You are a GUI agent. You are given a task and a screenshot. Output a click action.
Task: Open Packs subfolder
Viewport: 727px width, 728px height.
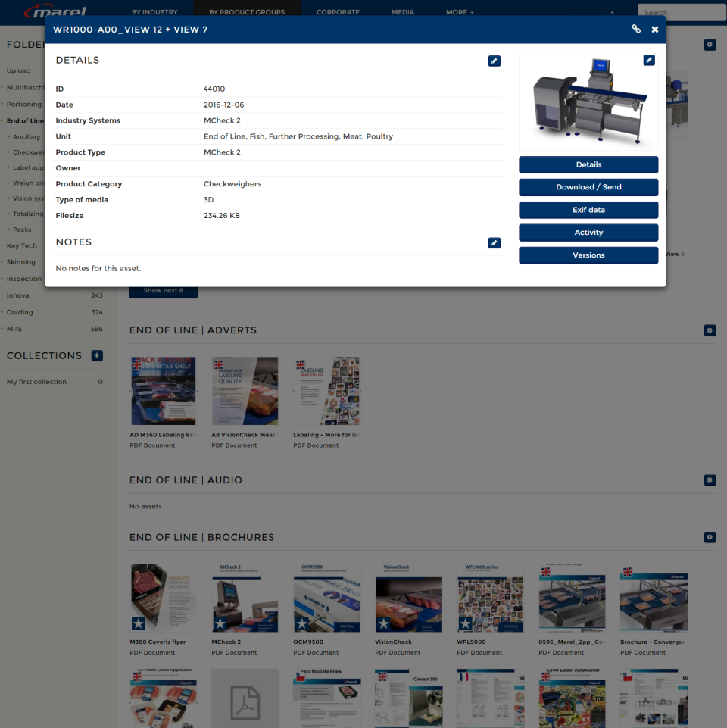tap(22, 230)
